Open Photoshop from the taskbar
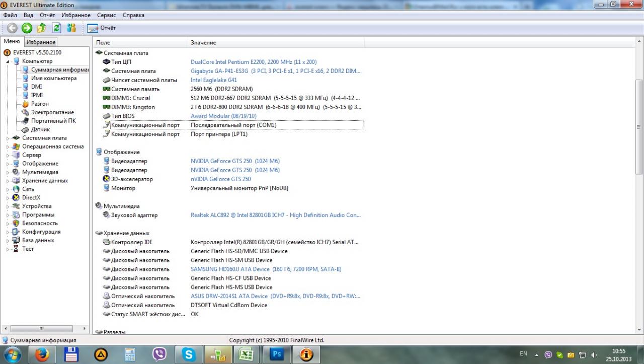The height and width of the screenshot is (364, 644). click(x=276, y=354)
